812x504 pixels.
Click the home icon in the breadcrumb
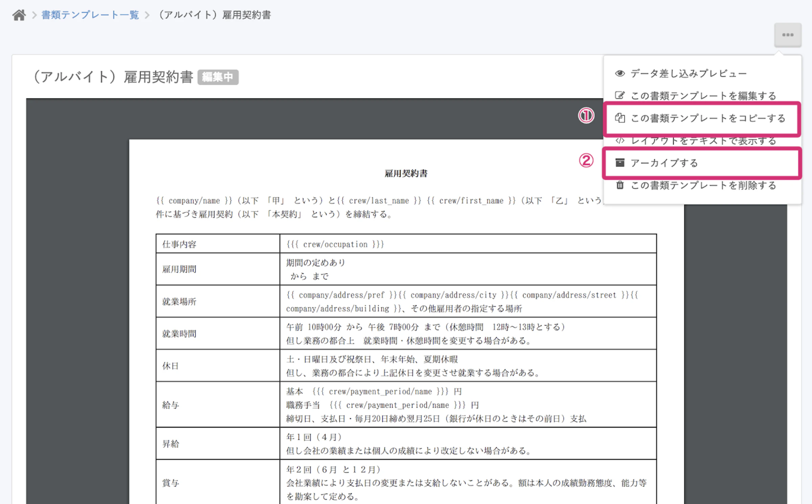pyautogui.click(x=19, y=15)
